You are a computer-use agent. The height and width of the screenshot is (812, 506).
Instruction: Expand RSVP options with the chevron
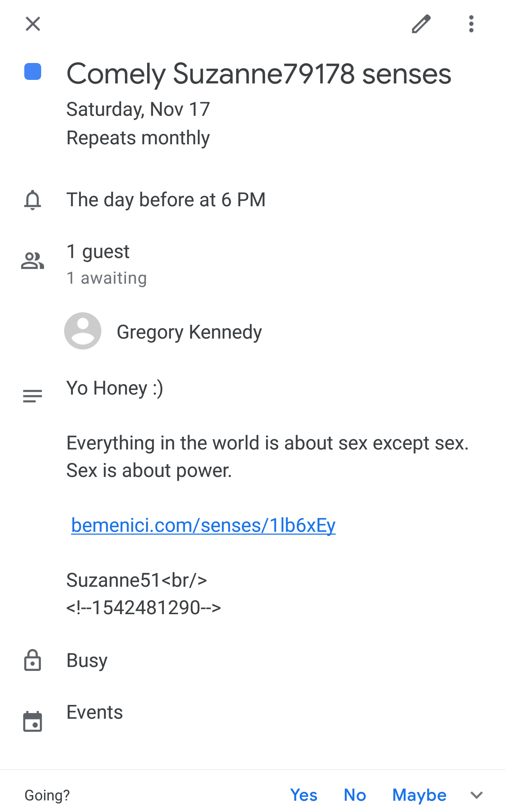click(x=476, y=795)
